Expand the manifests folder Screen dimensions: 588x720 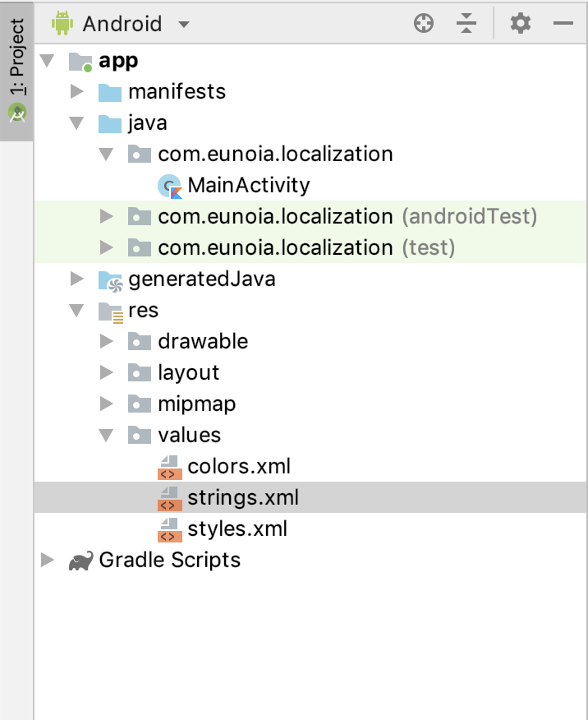pos(77,91)
